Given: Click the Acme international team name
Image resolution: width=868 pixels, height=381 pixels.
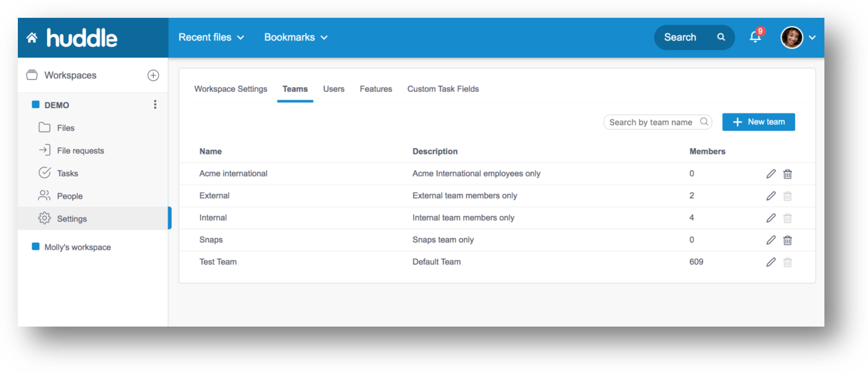Looking at the screenshot, I should point(233,173).
